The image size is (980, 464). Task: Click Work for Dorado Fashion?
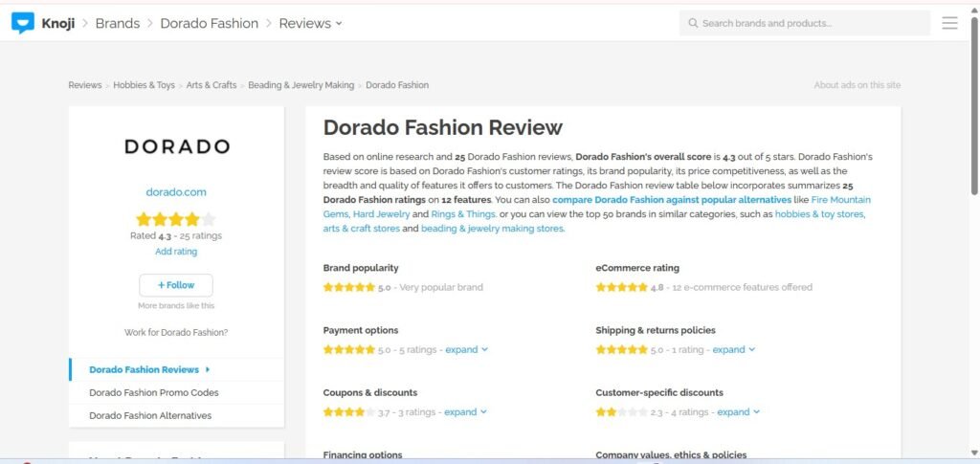click(x=176, y=332)
